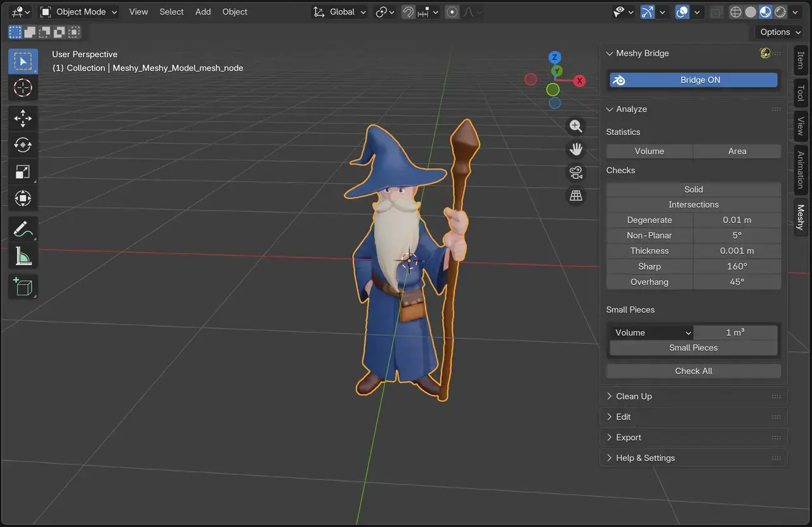The image size is (812, 527).
Task: Click the Meshy logo icon in panel header
Action: (x=766, y=53)
